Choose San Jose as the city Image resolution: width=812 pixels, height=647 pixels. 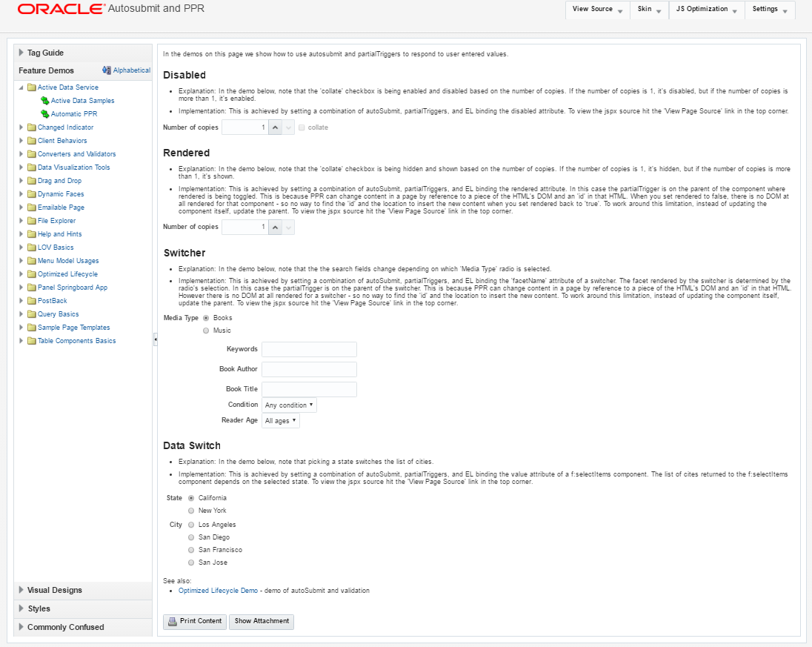[191, 563]
